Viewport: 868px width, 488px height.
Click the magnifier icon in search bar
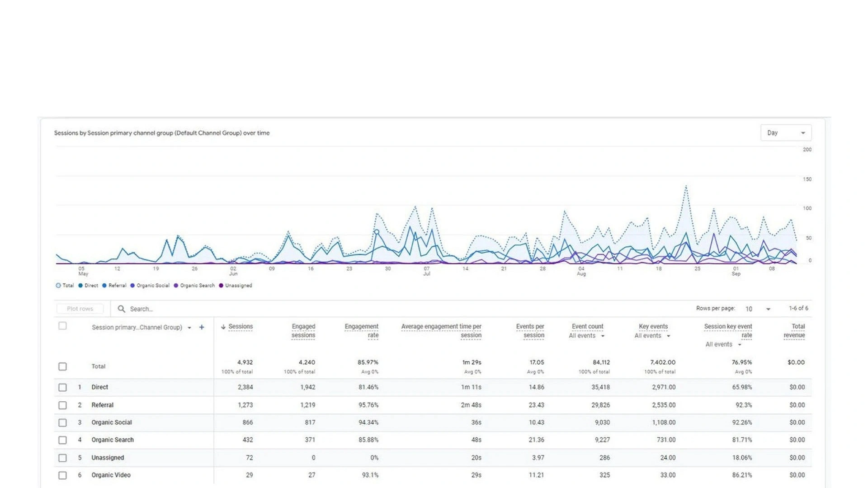121,309
